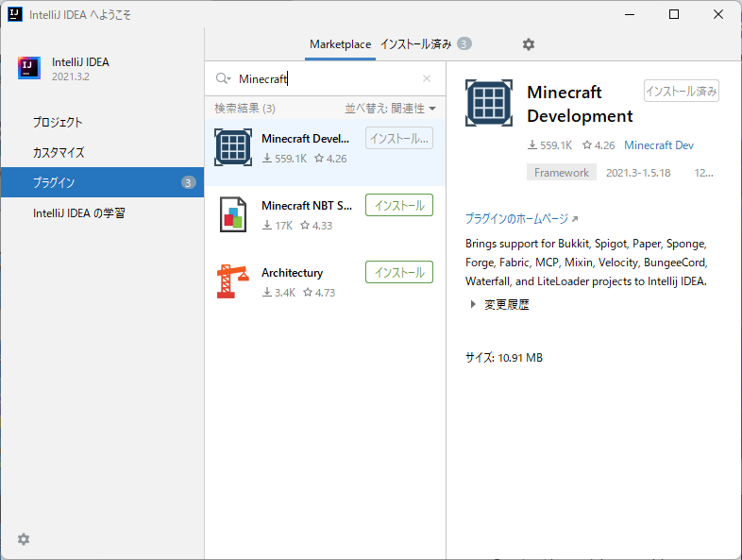Select カスタマイズ in the sidebar
This screenshot has width=742, height=560.
click(59, 153)
